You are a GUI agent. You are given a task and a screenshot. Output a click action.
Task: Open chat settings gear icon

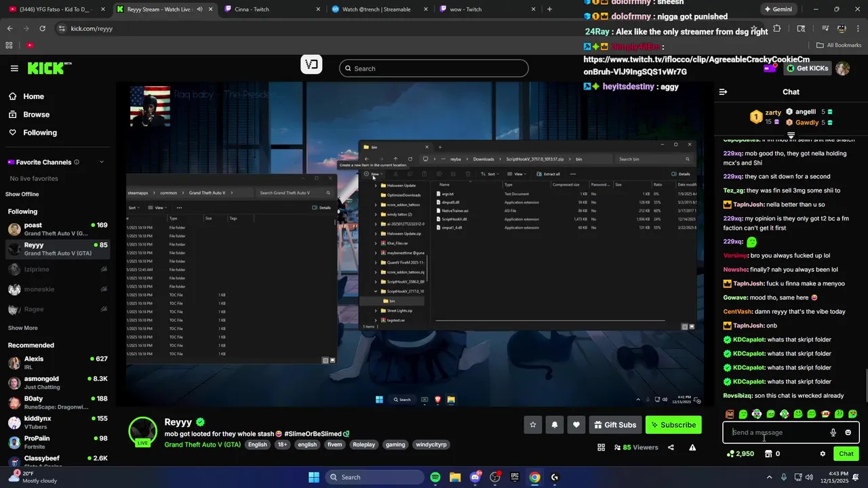[x=823, y=454]
